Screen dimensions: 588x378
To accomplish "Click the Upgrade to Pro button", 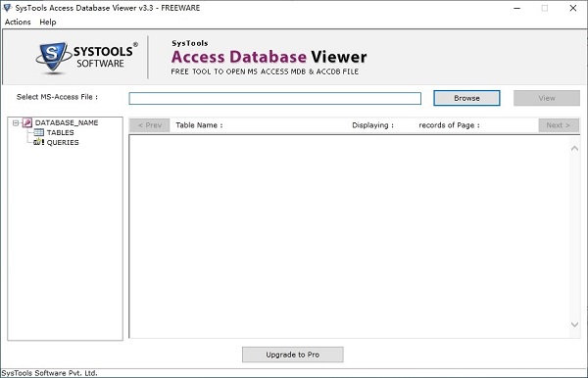I will click(292, 354).
